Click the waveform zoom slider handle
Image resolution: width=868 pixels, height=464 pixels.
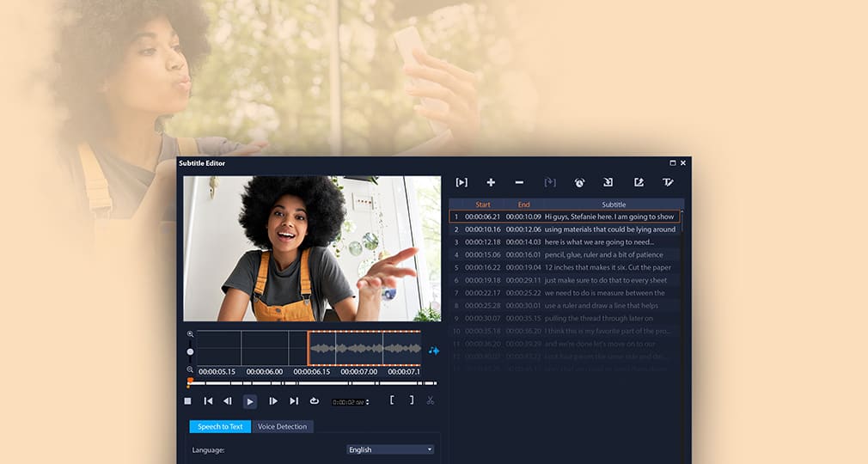tap(190, 351)
